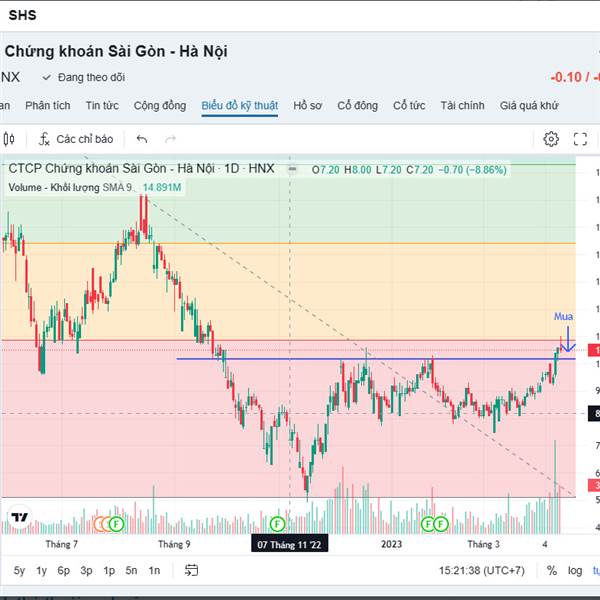Open the Hồ sơ tab
This screenshot has width=600, height=600.
(x=308, y=106)
